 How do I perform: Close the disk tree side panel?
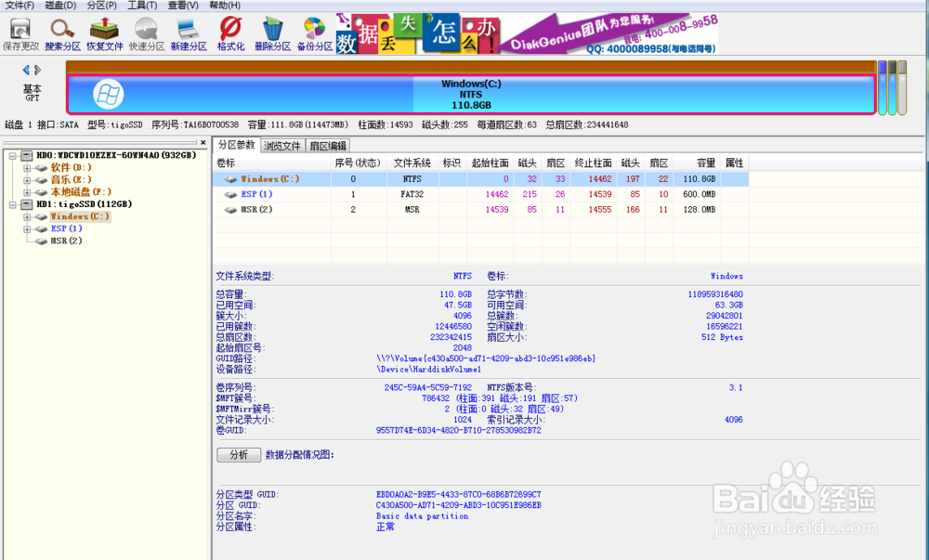tap(203, 142)
